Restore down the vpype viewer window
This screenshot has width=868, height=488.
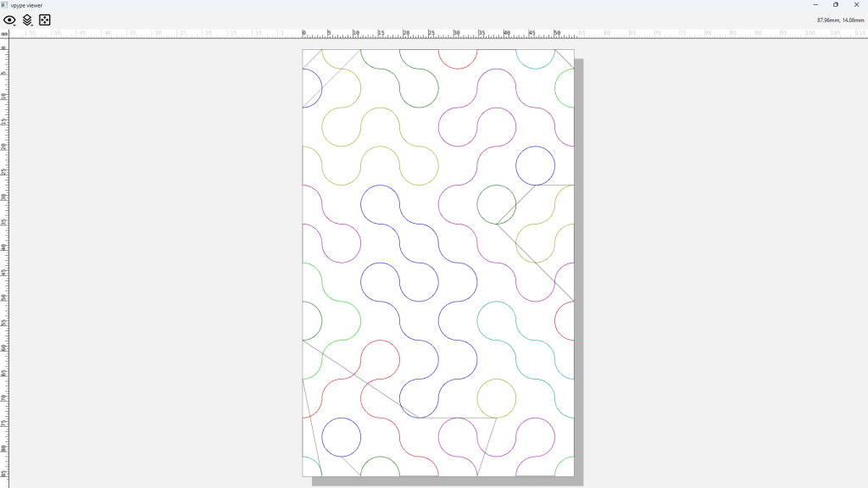click(836, 5)
